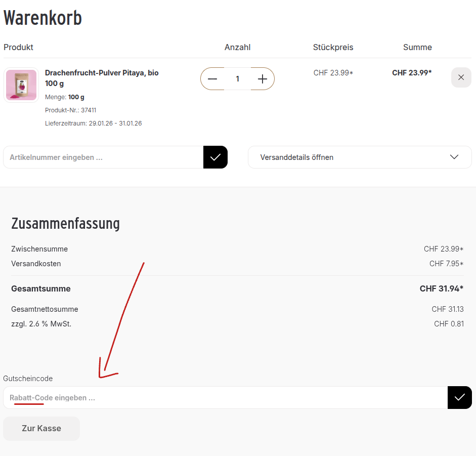Screen dimensions: 476x456
Task: Select the dragon fruit powder product thumbnail
Action: coord(21,85)
